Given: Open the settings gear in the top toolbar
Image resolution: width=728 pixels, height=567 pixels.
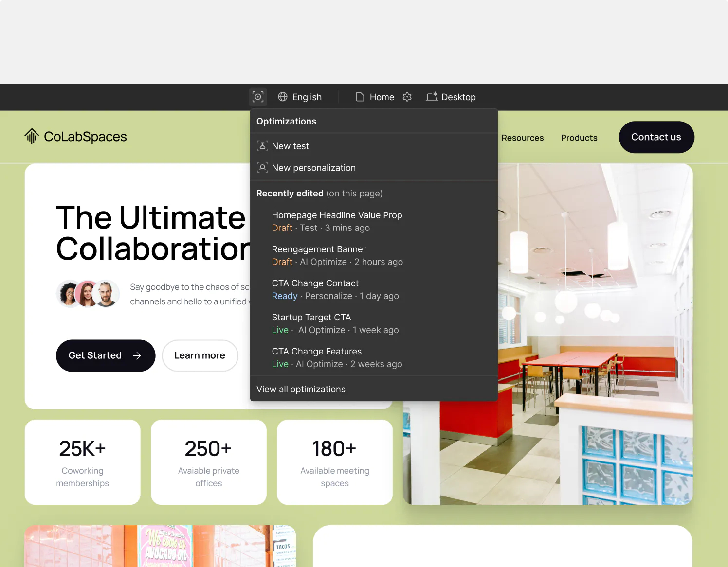Looking at the screenshot, I should point(407,97).
